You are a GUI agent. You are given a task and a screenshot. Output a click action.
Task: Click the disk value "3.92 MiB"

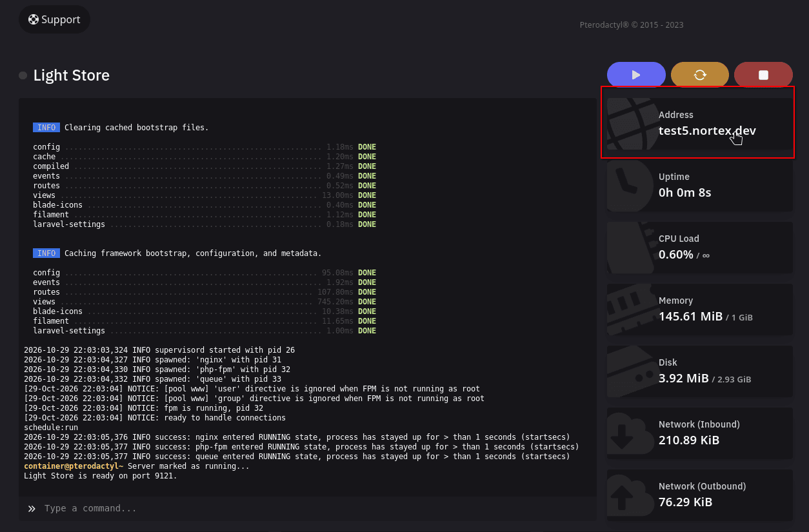(684, 379)
